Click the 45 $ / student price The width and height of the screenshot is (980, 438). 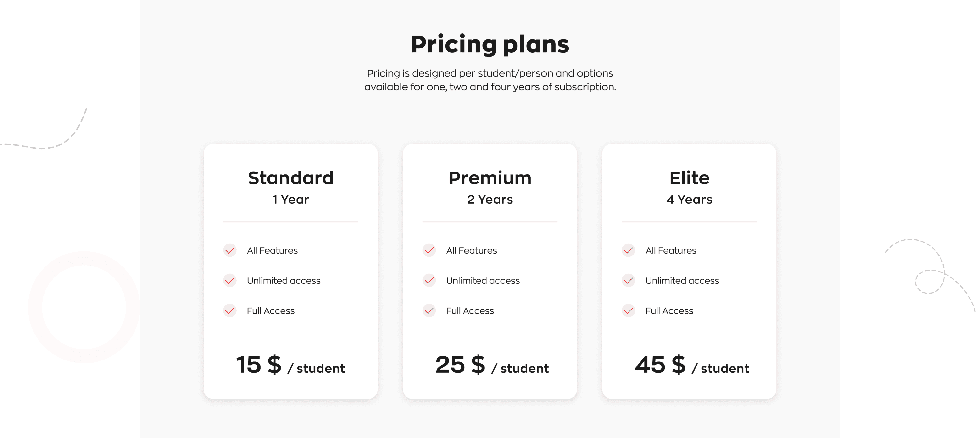click(692, 365)
